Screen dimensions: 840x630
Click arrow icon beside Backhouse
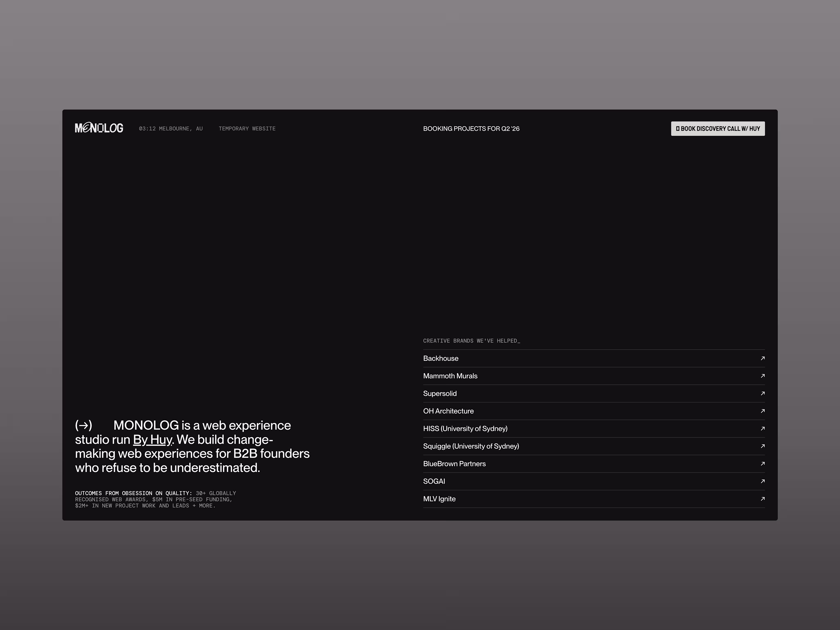[763, 358]
